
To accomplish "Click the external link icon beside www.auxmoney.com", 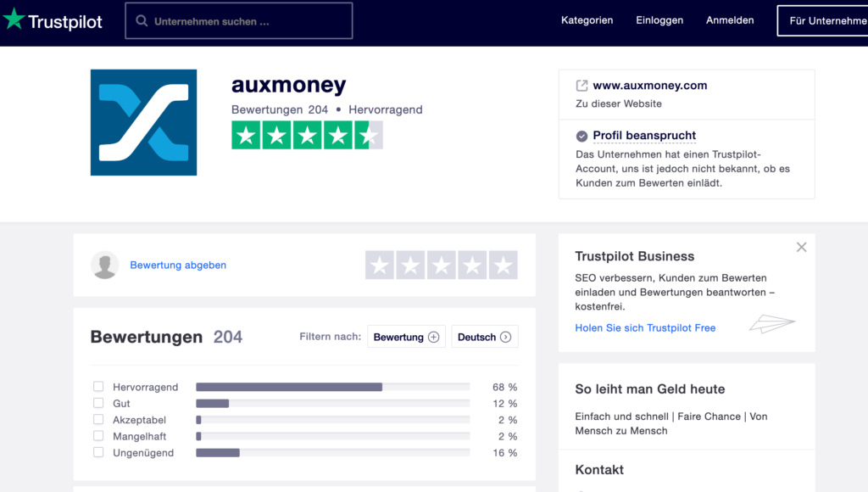I will point(581,86).
